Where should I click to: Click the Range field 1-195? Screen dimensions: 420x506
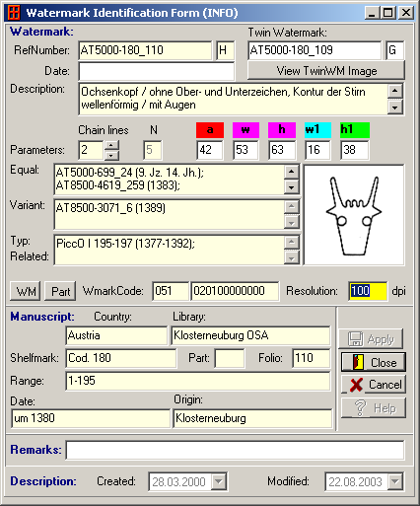[x=198, y=381]
